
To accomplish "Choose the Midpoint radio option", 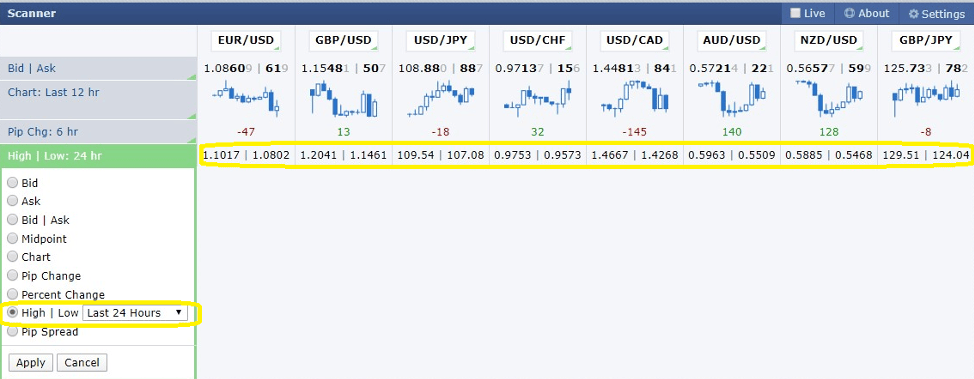I will (x=12, y=238).
